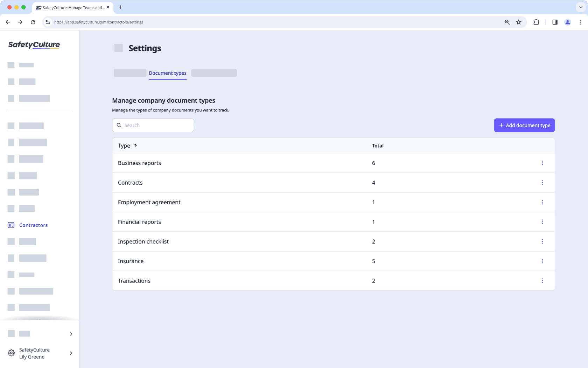Click the Contractors link in the sidebar
The image size is (588, 368).
click(x=33, y=225)
